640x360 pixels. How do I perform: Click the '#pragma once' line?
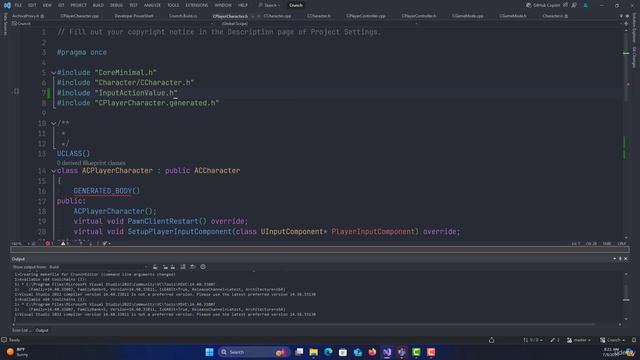click(x=82, y=53)
